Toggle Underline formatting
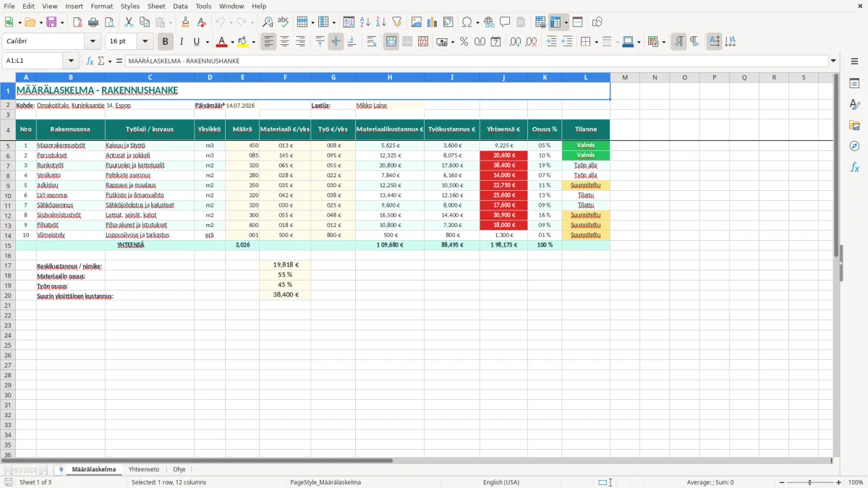The height and width of the screenshot is (488, 868). [x=196, y=42]
